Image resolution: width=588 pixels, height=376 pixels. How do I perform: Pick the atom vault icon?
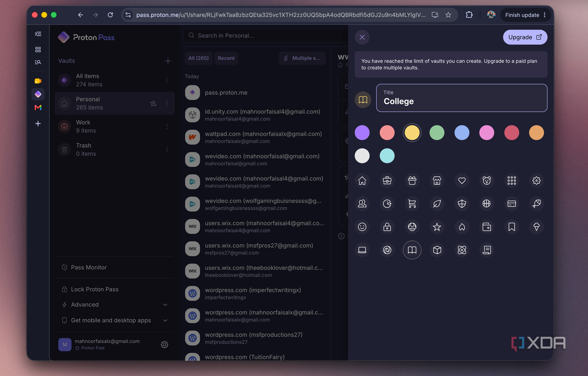(x=462, y=250)
